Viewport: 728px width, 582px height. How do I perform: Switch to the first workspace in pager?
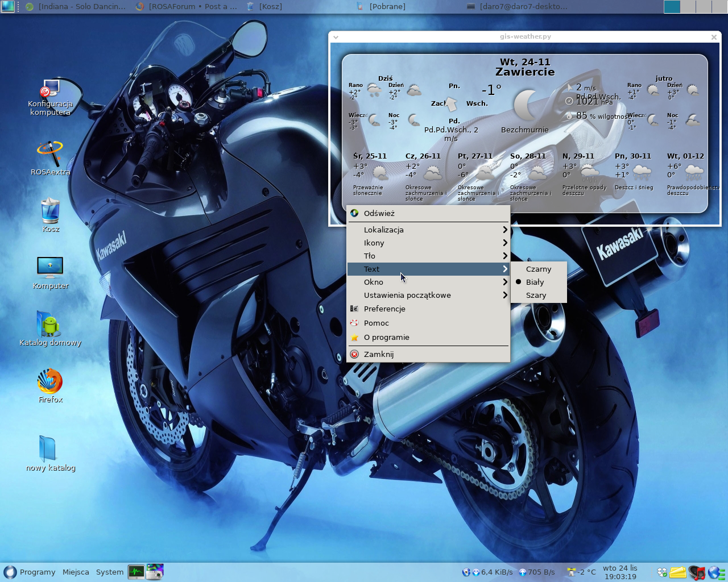coord(672,6)
